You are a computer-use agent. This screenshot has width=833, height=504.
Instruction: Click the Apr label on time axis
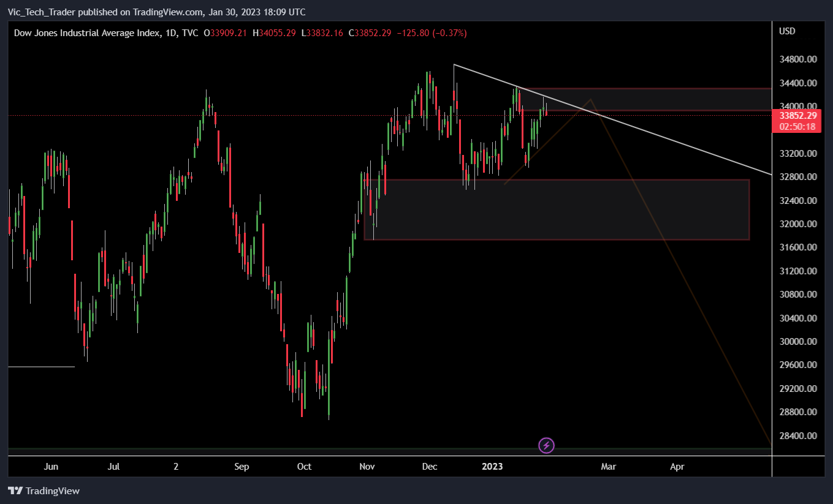(x=677, y=467)
